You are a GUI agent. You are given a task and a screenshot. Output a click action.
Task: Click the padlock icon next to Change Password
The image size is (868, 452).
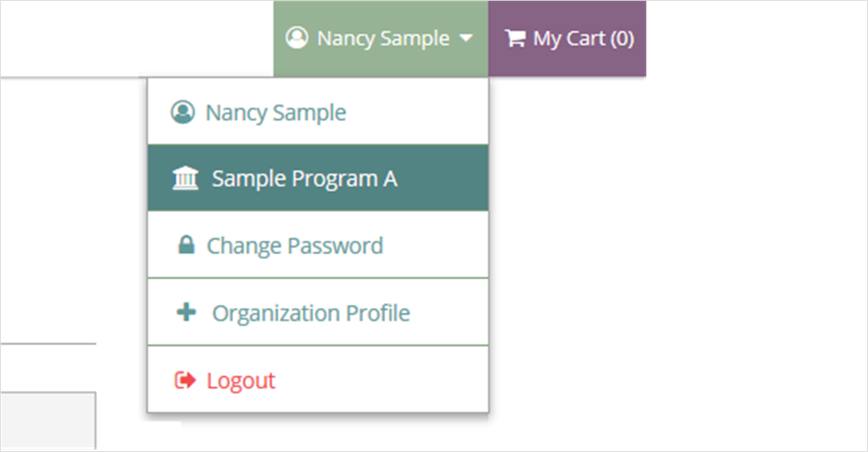pyautogui.click(x=186, y=245)
